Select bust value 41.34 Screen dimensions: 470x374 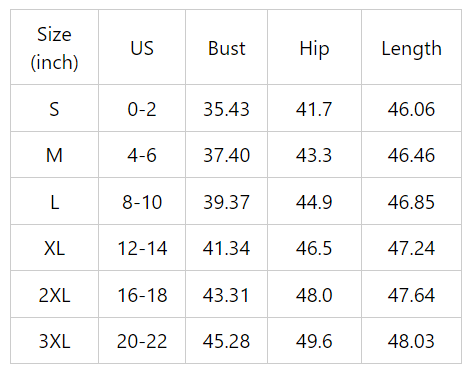click(x=227, y=248)
